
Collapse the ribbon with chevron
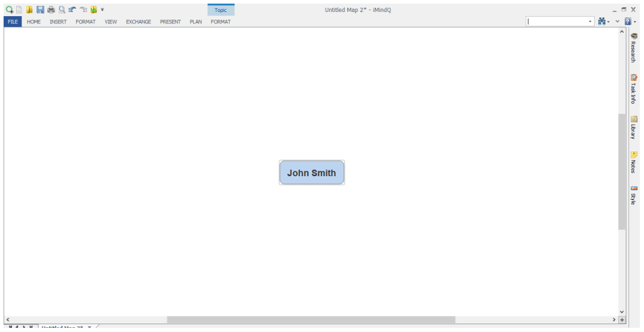pyautogui.click(x=617, y=22)
